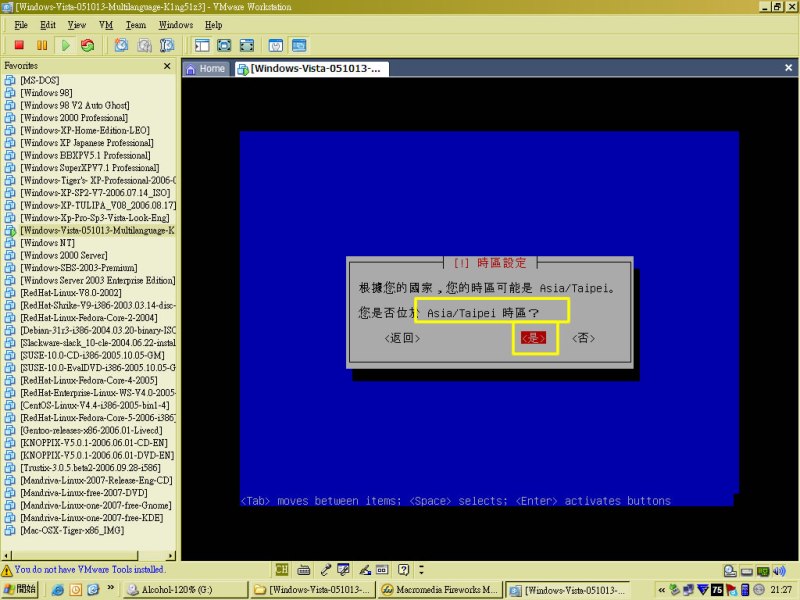Select the [Windows-Vista-051013-...] tab
Screen dimensions: 800x600
click(x=312, y=69)
